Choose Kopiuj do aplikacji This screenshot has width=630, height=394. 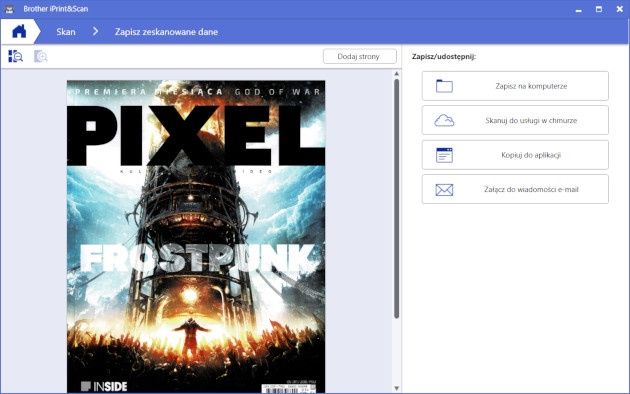coord(515,155)
